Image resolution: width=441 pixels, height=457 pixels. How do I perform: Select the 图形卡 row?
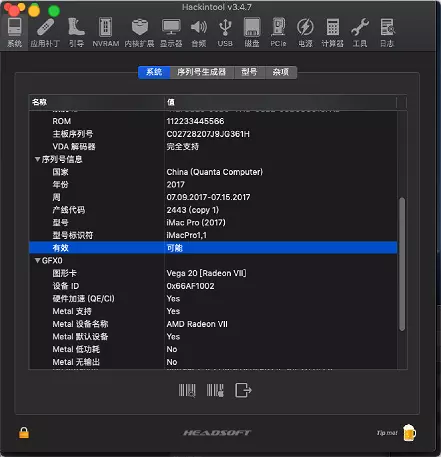pyautogui.click(x=213, y=273)
